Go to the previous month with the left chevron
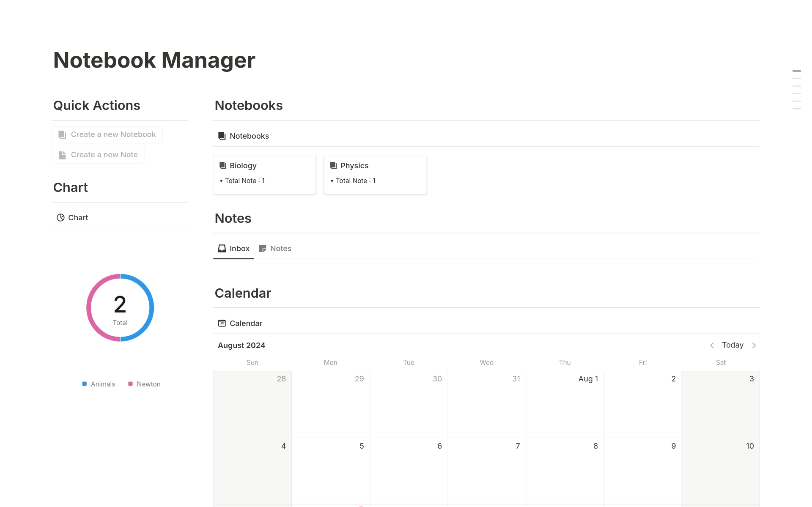This screenshot has width=812, height=507. click(x=712, y=345)
